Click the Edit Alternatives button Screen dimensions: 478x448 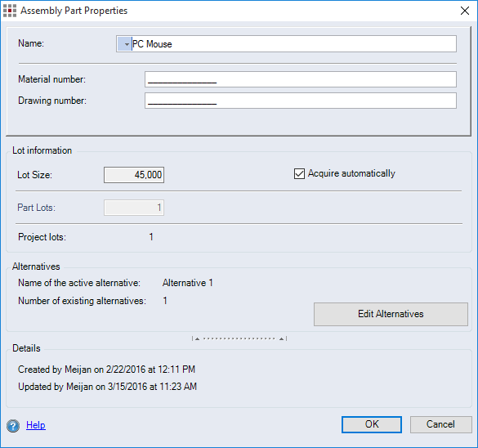[x=391, y=314]
